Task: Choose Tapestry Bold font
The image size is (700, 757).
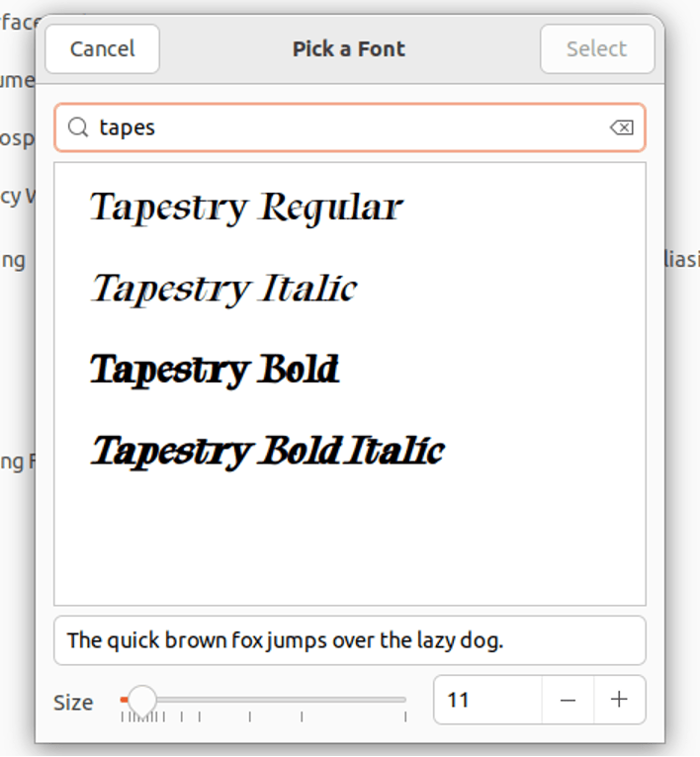Action: click(215, 370)
